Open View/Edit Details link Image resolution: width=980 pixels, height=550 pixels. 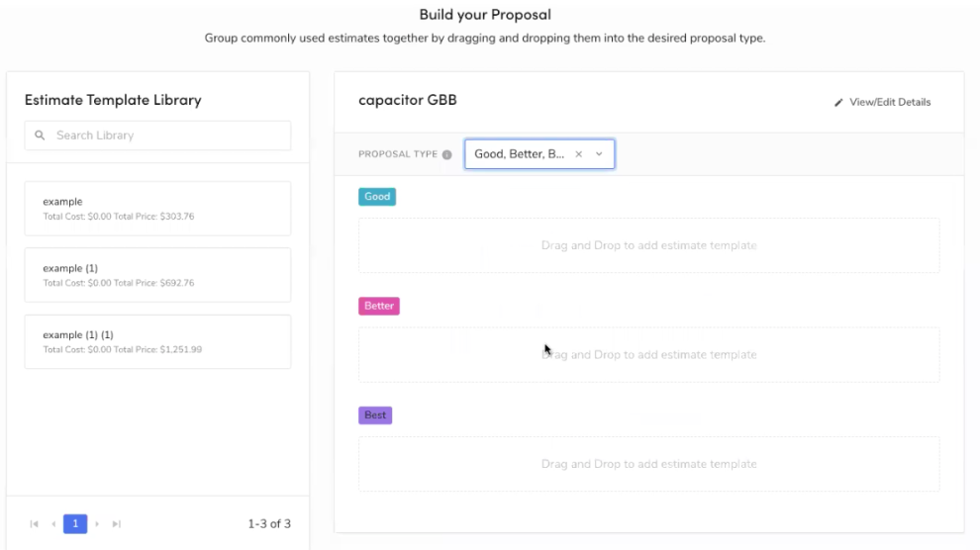click(x=889, y=103)
